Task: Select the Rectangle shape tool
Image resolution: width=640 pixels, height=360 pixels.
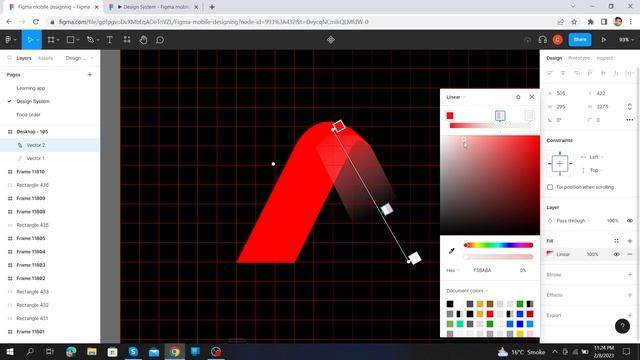Action: point(70,40)
